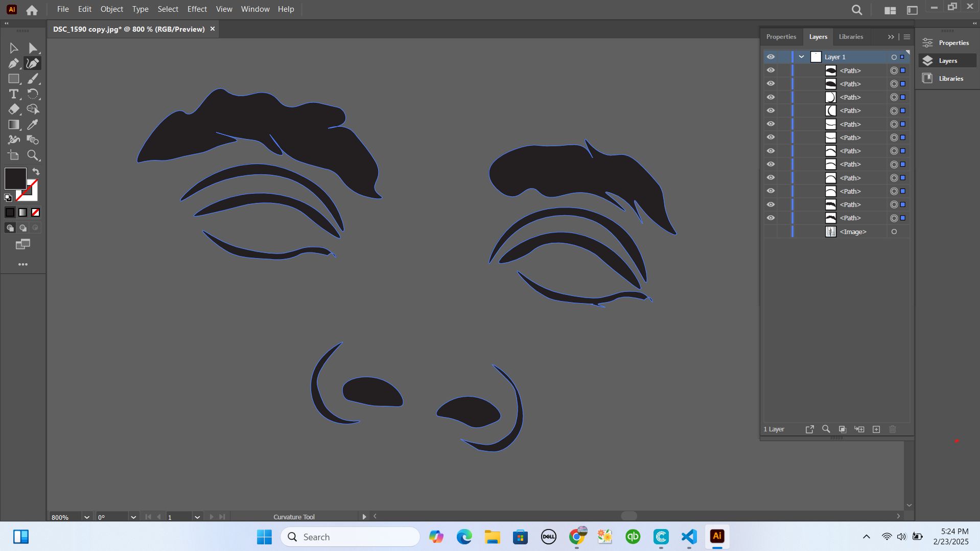
Task: Open artboard number dropdown
Action: (197, 517)
